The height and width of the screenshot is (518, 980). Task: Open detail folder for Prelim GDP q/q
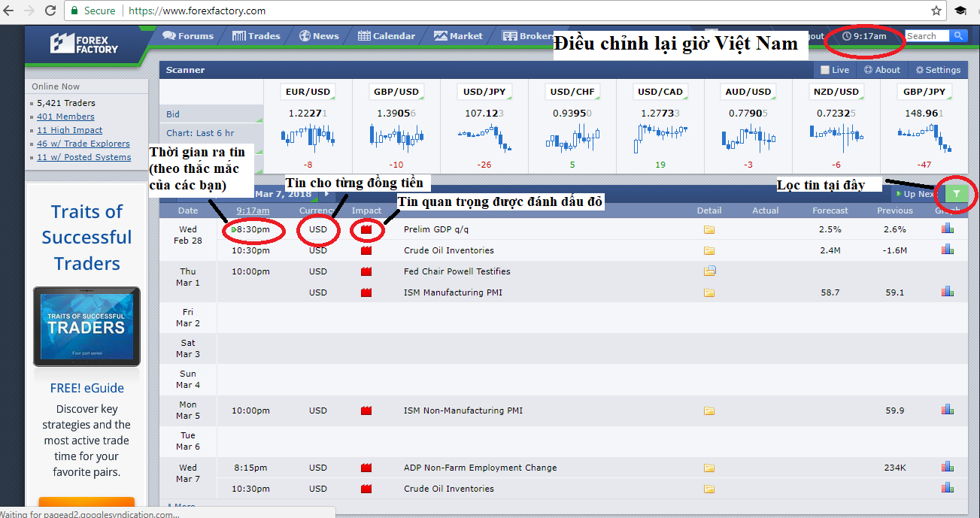coord(708,229)
